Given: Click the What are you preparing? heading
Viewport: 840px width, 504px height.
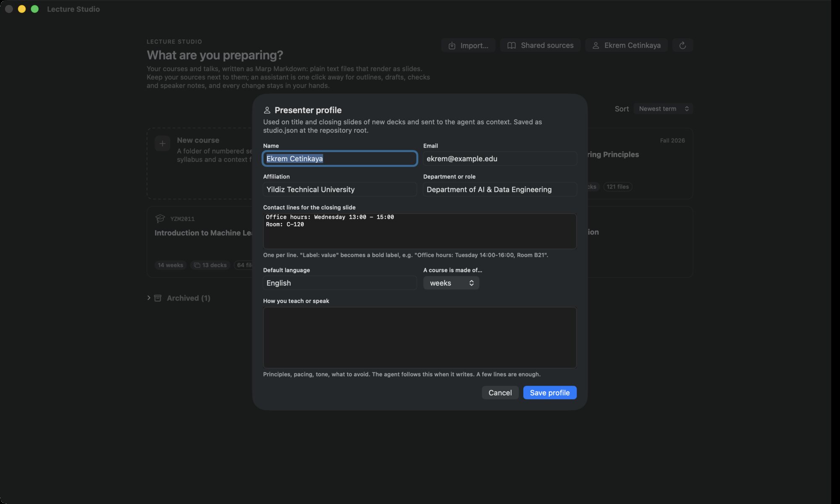Looking at the screenshot, I should pos(215,55).
